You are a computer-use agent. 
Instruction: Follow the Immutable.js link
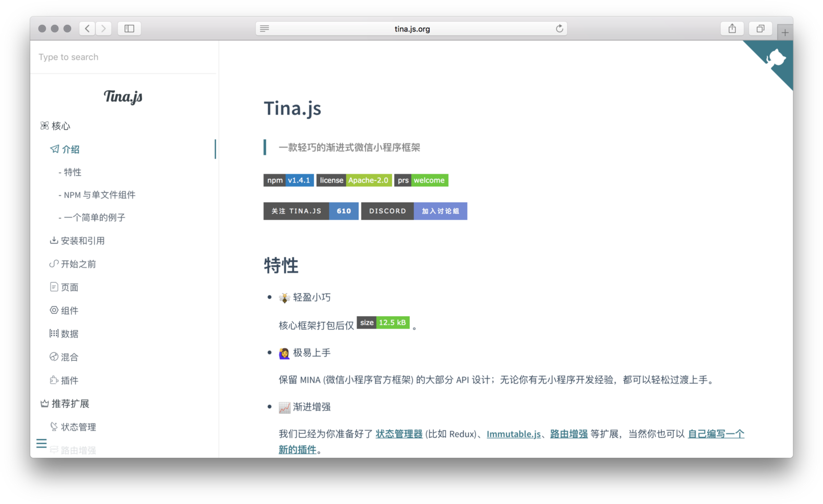pyautogui.click(x=514, y=434)
